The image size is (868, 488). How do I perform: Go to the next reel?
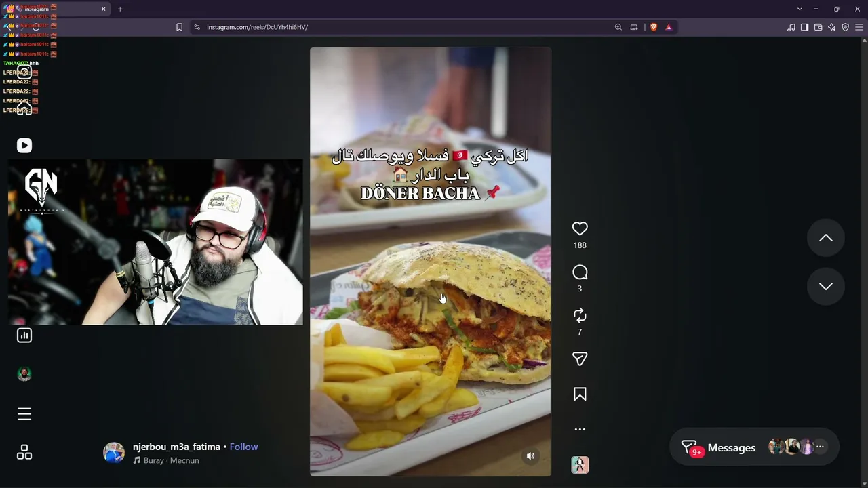point(825,286)
